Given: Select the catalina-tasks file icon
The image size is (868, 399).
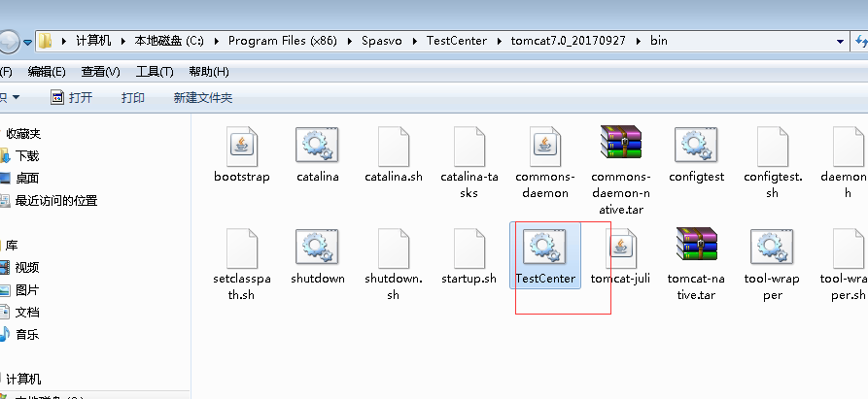Looking at the screenshot, I should [469, 147].
